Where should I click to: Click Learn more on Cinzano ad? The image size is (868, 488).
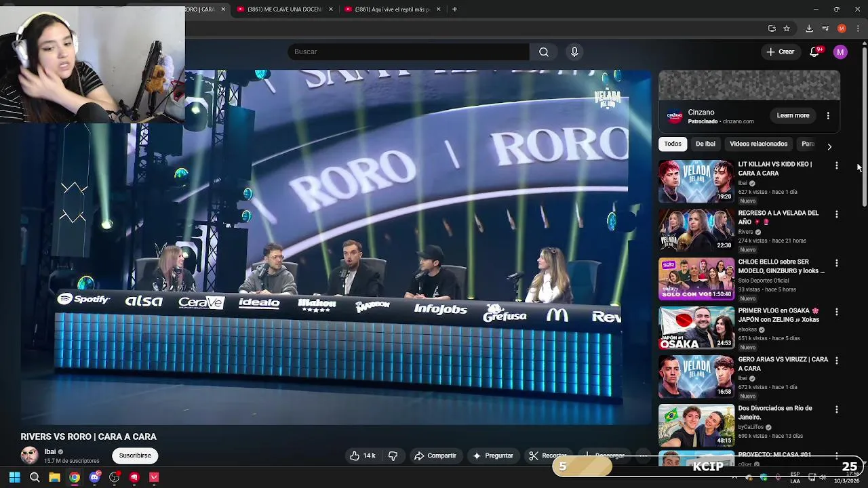[x=793, y=115]
